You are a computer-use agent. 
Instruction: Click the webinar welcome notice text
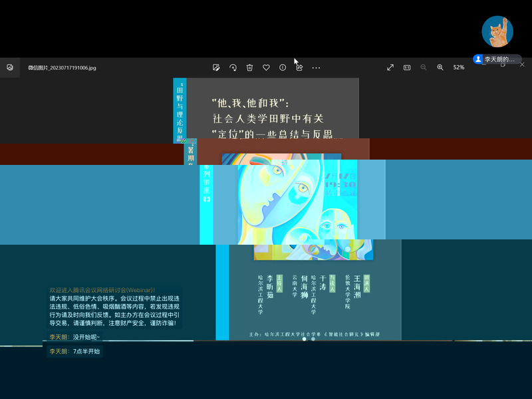(x=114, y=307)
